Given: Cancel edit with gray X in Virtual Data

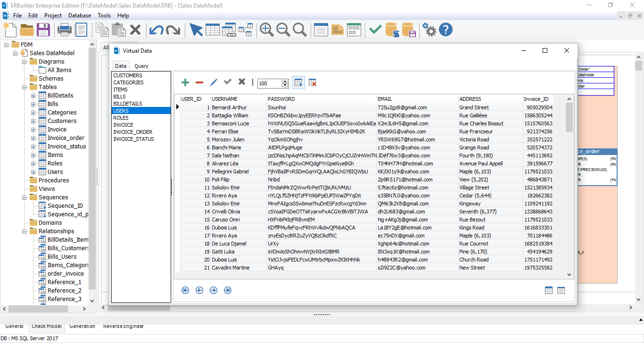Looking at the screenshot, I should click(x=242, y=82).
